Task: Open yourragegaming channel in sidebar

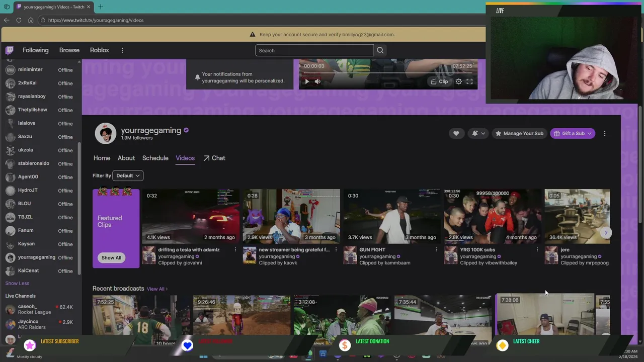Action: [x=40, y=257]
